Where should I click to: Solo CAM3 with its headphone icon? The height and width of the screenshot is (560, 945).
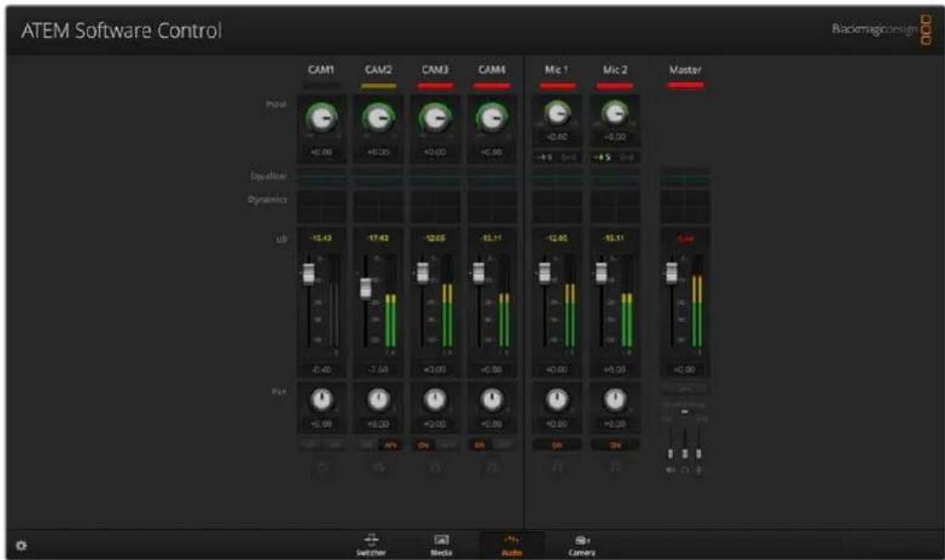(435, 468)
